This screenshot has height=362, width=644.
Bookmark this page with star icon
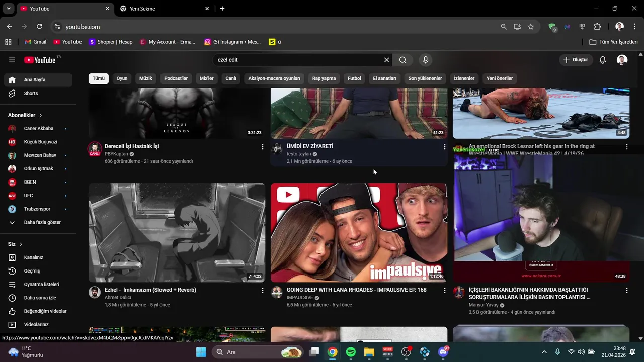(x=530, y=27)
